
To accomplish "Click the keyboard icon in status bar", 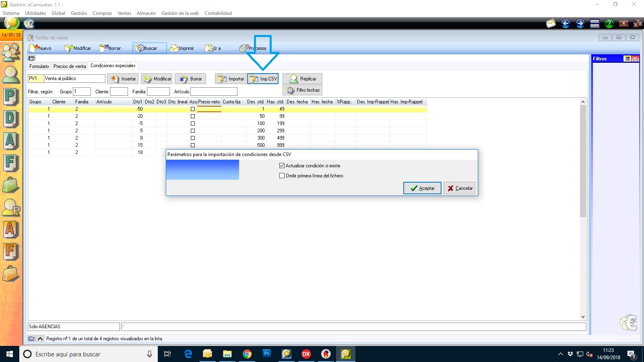I will [x=31, y=339].
